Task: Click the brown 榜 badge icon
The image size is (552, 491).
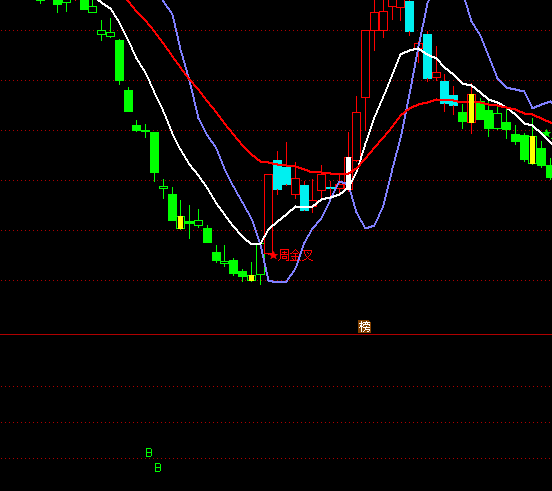Action: coord(364,327)
